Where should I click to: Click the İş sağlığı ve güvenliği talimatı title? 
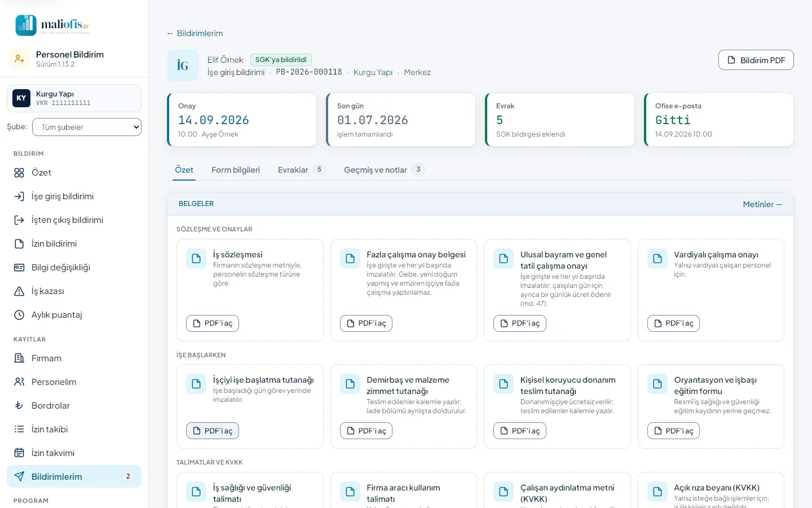(252, 493)
